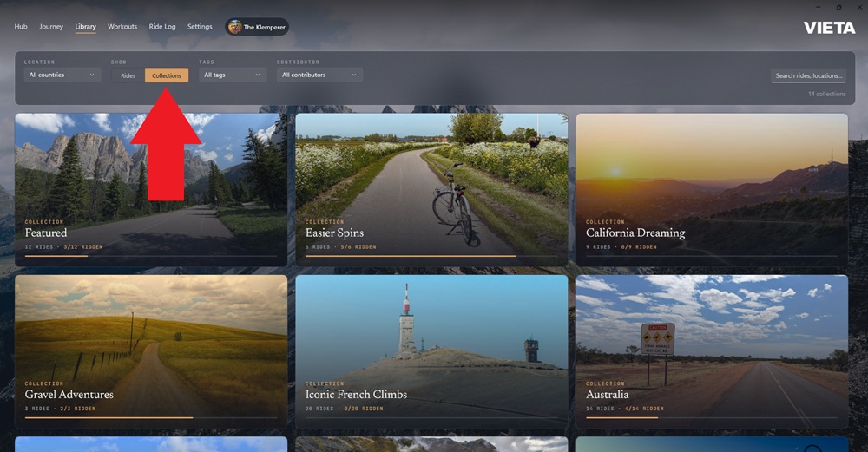868x452 pixels.
Task: Open the Featured collection card
Action: (x=150, y=189)
